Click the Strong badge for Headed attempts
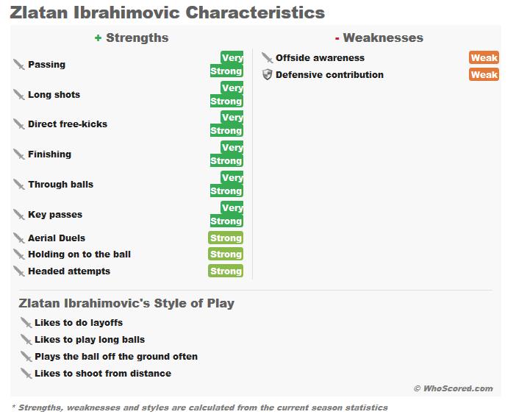 [x=226, y=271]
